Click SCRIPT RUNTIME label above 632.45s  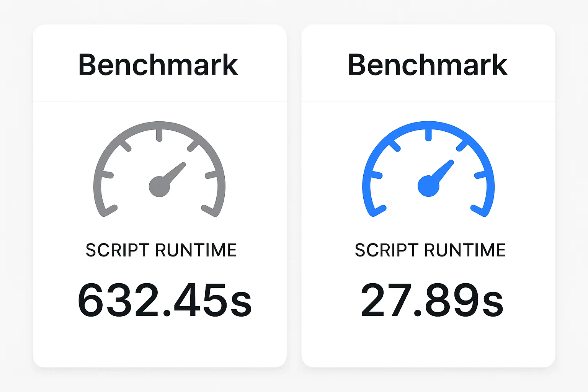click(x=161, y=250)
